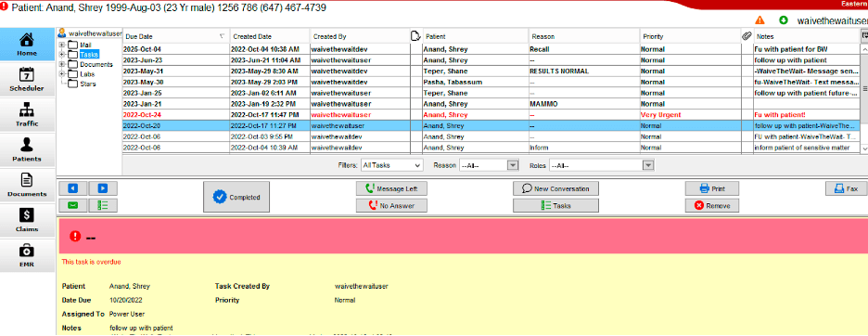The image size is (868, 336).
Task: Expand the Mail folder node
Action: pos(61,45)
